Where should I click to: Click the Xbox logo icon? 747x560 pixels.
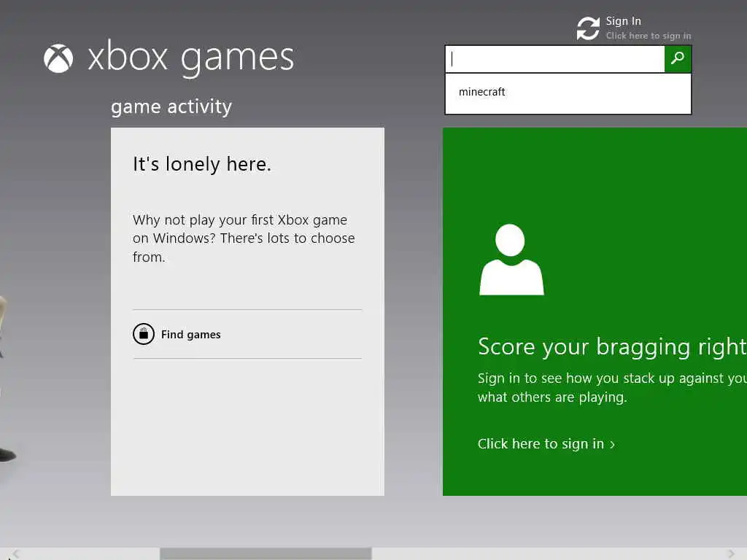click(x=58, y=58)
